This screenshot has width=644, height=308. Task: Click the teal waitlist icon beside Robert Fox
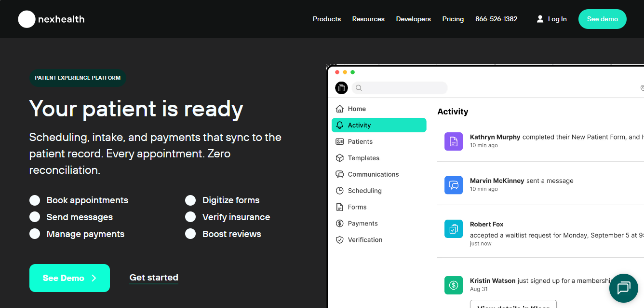pos(453,229)
